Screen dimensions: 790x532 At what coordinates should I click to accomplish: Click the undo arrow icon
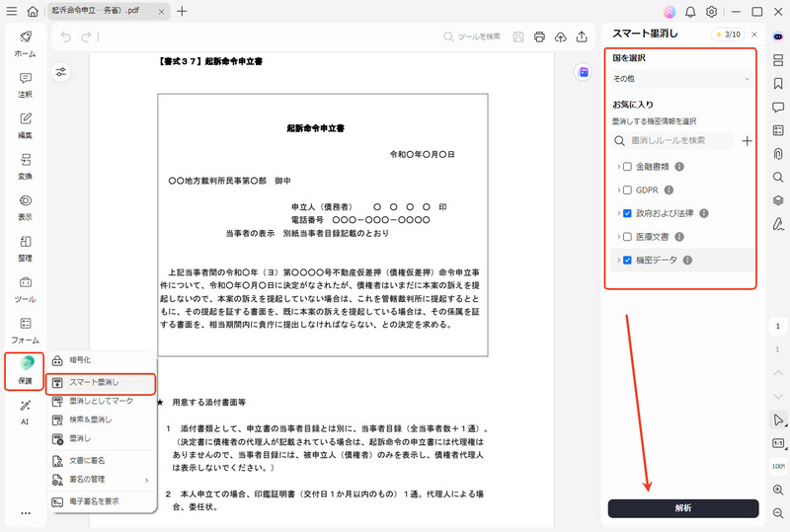(66, 38)
